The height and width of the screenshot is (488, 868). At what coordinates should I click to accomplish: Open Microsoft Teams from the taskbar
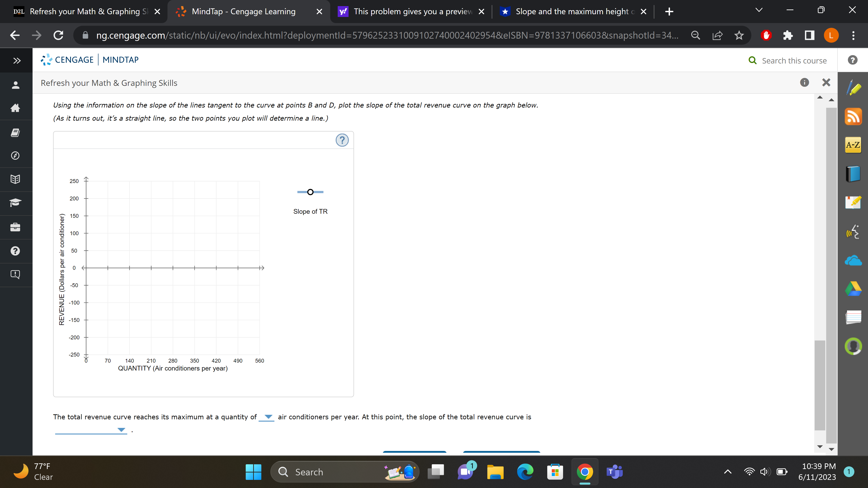[615, 472]
